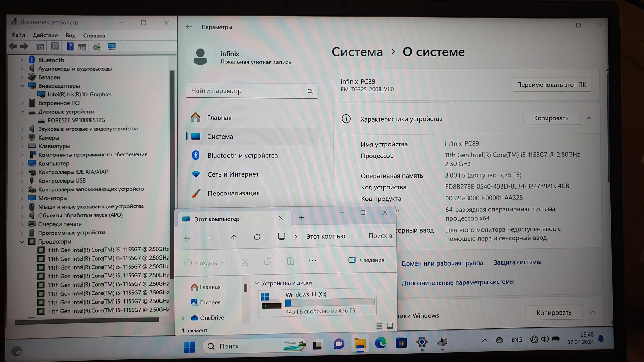The height and width of the screenshot is (362, 644).
Task: Click the Help icon in Device Manager toolbar
Action: [70, 47]
